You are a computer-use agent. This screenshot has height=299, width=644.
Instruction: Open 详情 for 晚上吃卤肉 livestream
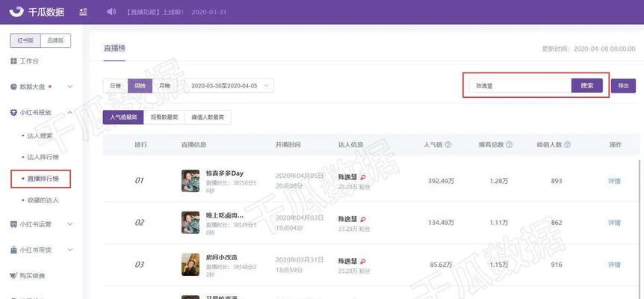pos(614,223)
